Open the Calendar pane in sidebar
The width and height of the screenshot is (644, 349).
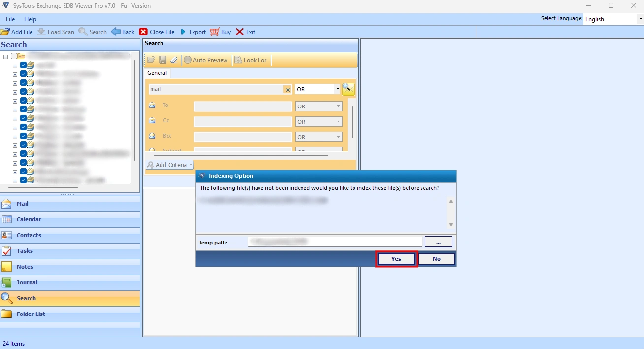(x=70, y=219)
